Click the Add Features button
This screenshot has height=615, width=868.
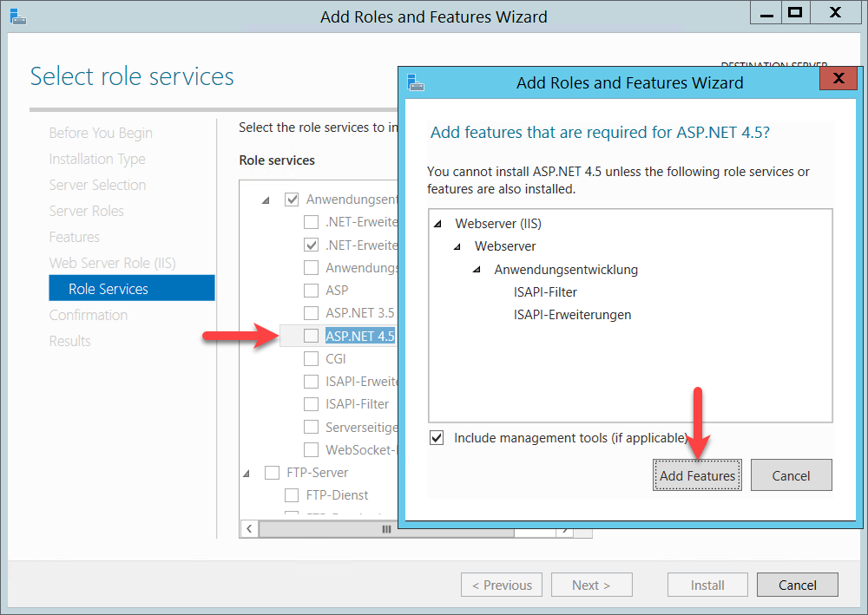point(697,475)
